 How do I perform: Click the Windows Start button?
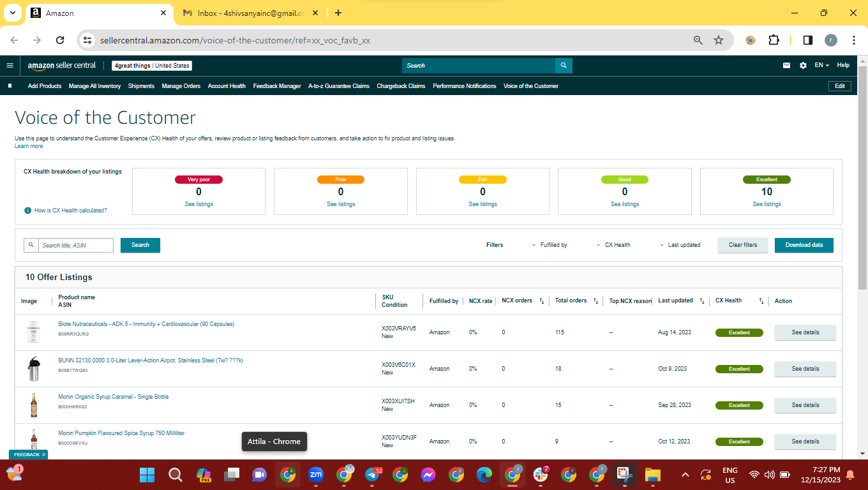tap(147, 474)
